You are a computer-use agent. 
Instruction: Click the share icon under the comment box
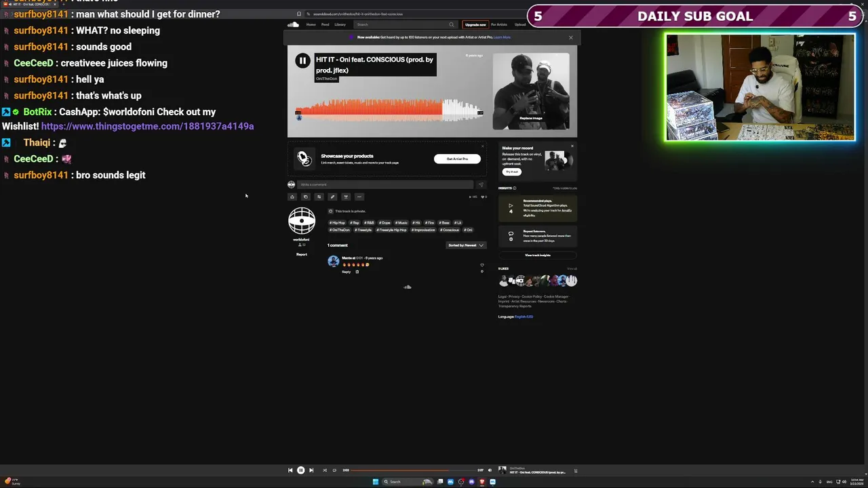pyautogui.click(x=292, y=197)
